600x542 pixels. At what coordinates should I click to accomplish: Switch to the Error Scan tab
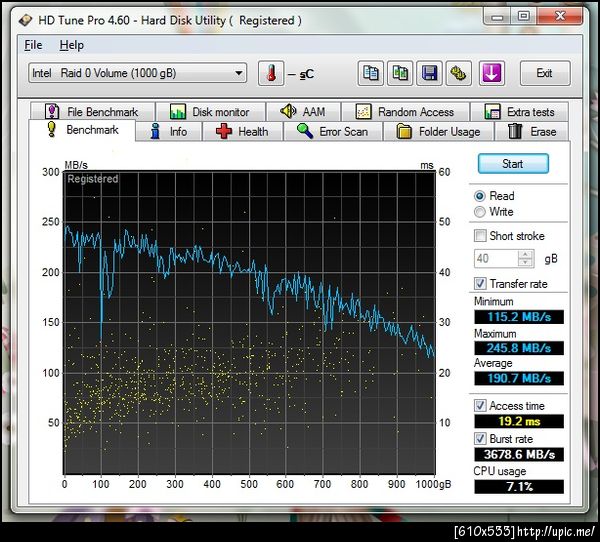[x=333, y=131]
